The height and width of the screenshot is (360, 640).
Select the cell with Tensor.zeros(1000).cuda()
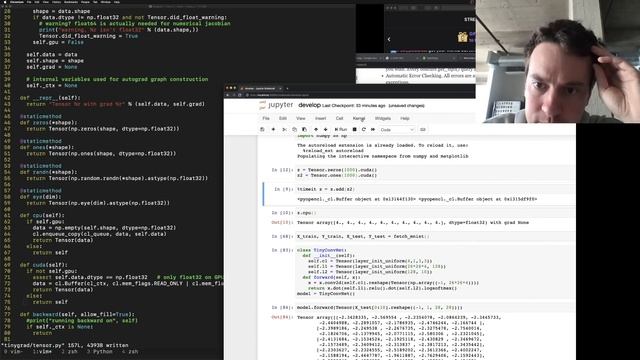pos(435,173)
